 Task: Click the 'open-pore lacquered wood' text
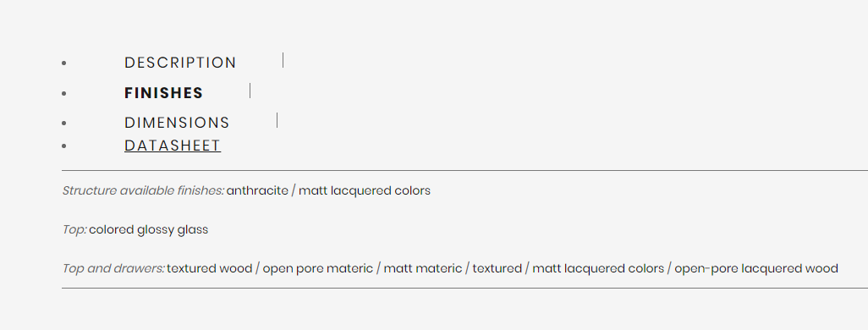point(756,268)
